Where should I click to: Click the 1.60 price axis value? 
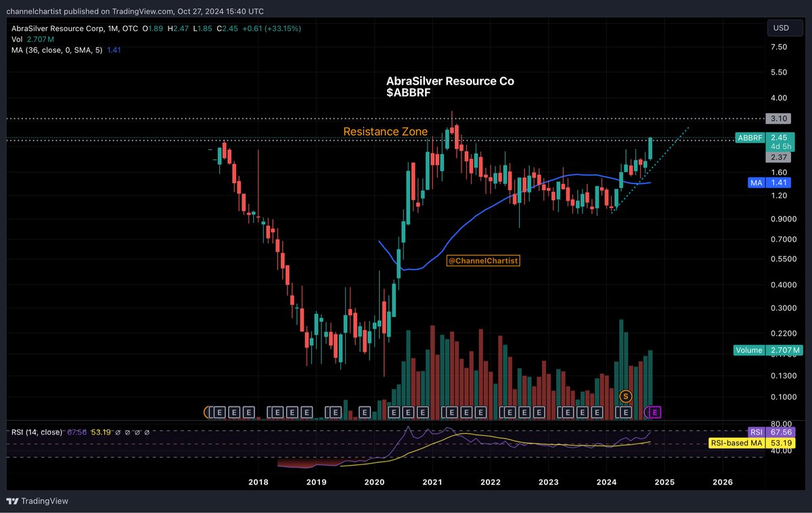(x=778, y=172)
